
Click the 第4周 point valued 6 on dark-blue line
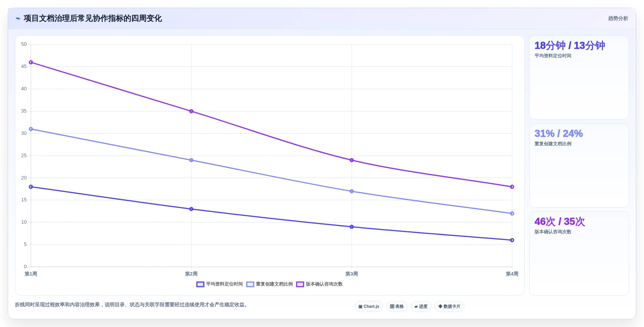point(512,240)
